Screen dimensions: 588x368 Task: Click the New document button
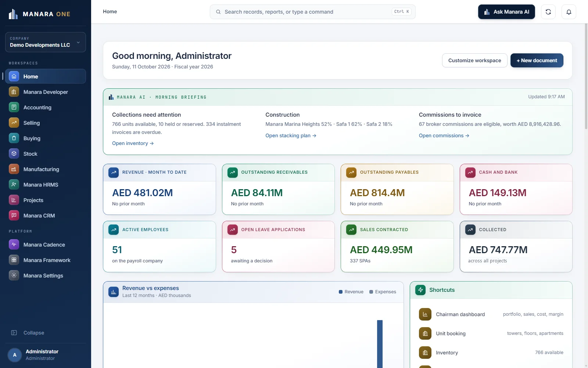point(537,60)
